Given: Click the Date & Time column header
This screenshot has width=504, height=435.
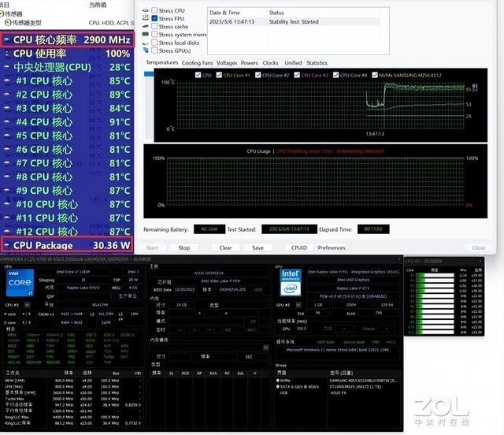Looking at the screenshot, I should (x=224, y=13).
